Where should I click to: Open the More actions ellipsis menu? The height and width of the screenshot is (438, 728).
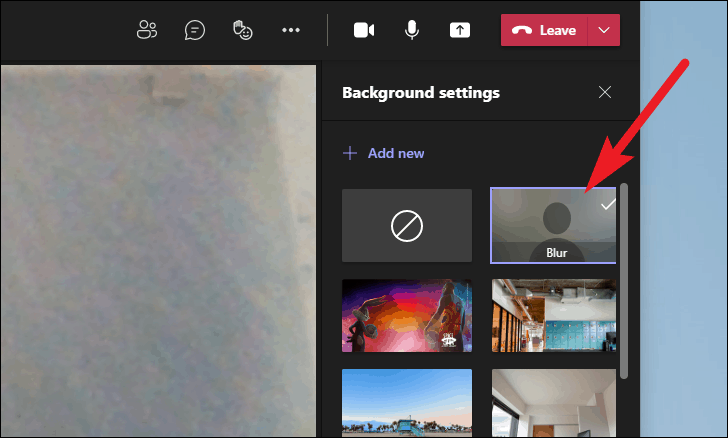[291, 30]
